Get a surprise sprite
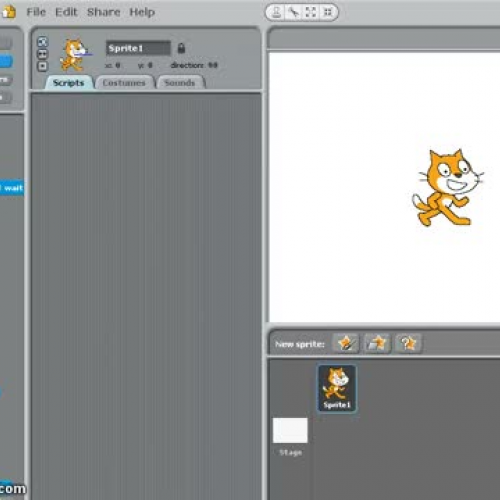This screenshot has height=500, width=500. coord(408,343)
